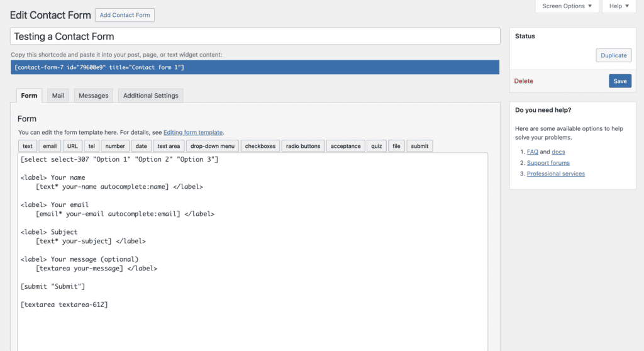Click the your-name autocomplete line
Image resolution: width=644 pixels, height=351 pixels.
pyautogui.click(x=119, y=187)
